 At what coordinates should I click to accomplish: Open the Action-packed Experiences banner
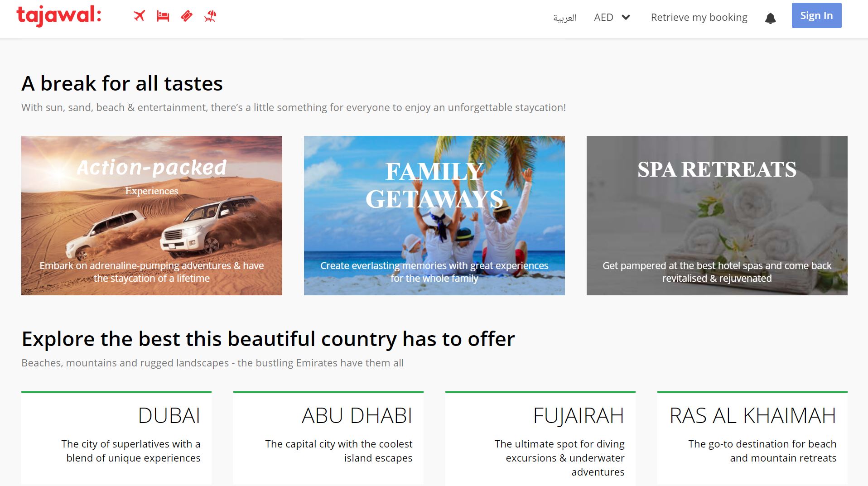coord(151,216)
